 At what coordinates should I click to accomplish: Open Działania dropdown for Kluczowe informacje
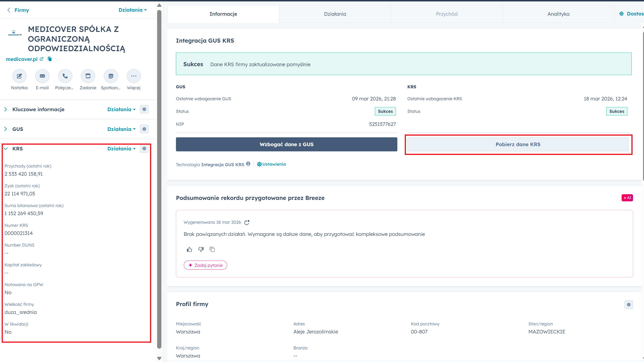[x=121, y=109]
